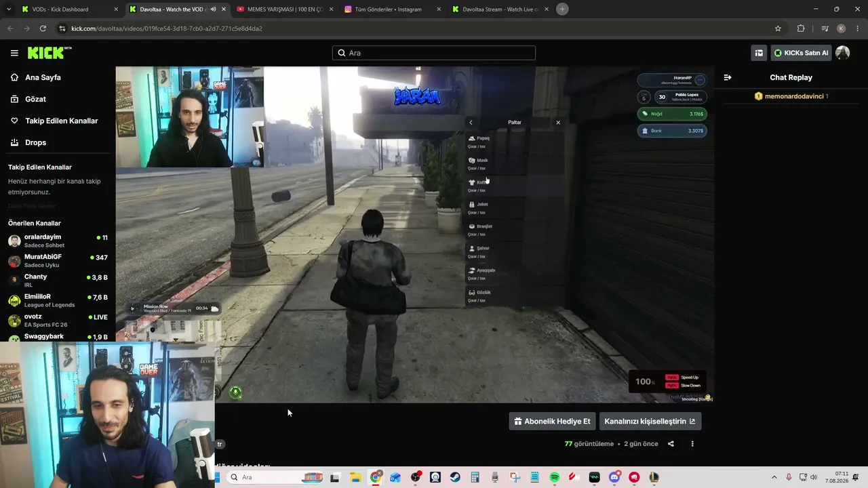Toggle the Mask clothing item
Image resolution: width=868 pixels, height=488 pixels.
coord(515,164)
